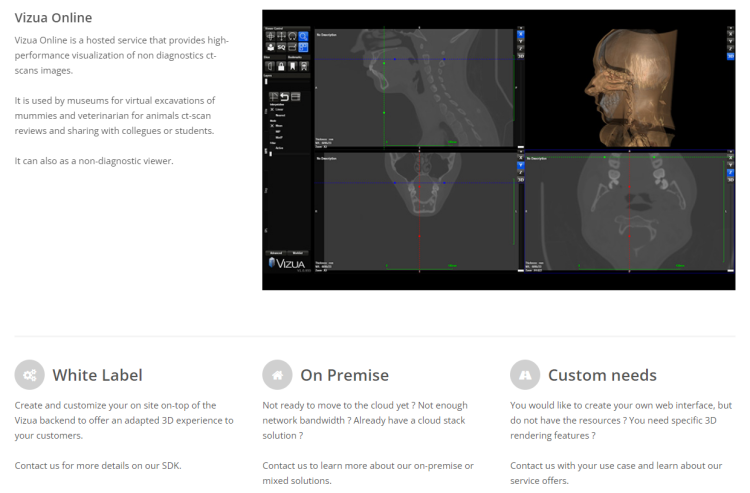Click the round icon beside Custom needs
This screenshot has width=750, height=493.
pos(525,375)
